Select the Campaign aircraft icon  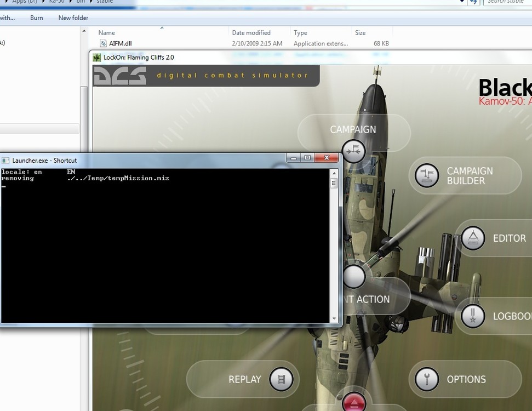coord(353,151)
